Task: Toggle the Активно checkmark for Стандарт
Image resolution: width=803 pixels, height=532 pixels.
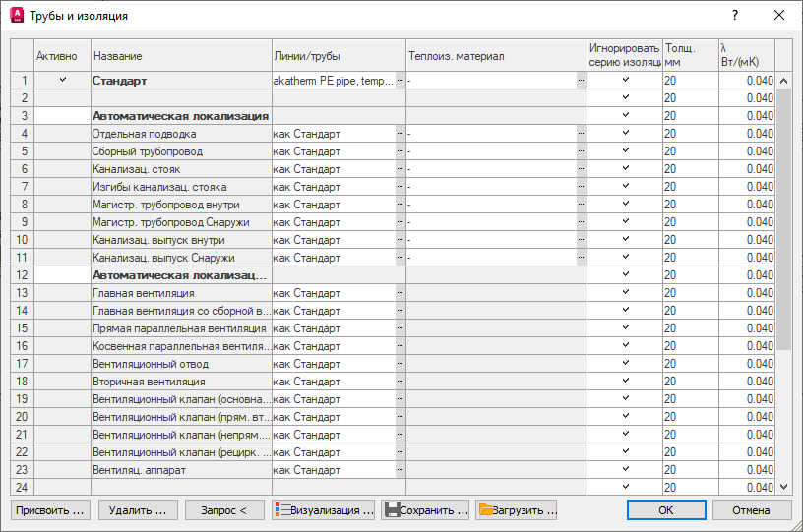Action: [62, 80]
